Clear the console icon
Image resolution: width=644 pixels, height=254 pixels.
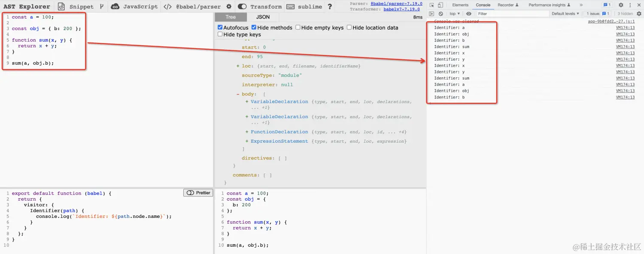tap(441, 14)
